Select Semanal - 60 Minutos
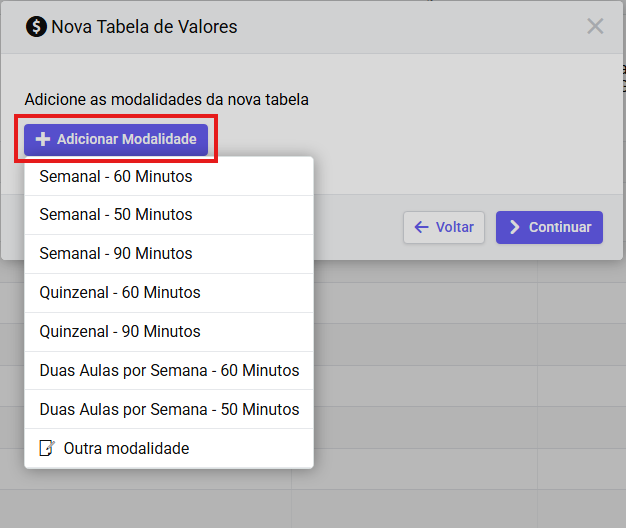The image size is (626, 528). 116,176
